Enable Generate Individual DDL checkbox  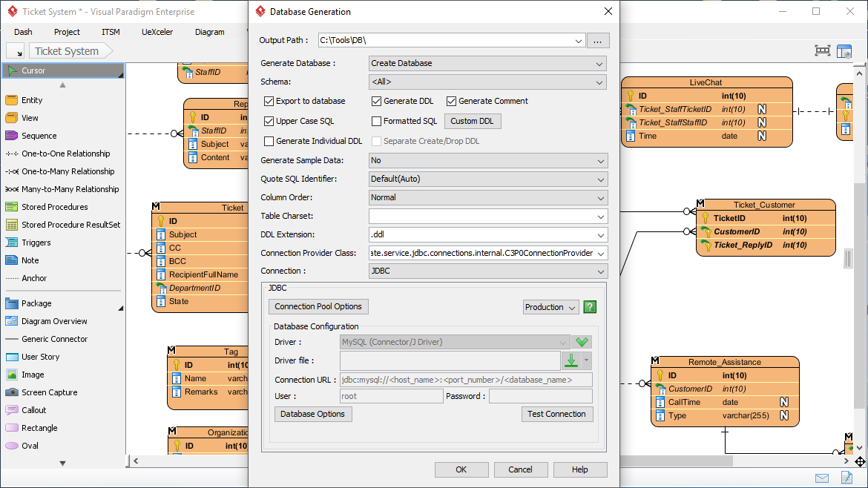coord(269,141)
